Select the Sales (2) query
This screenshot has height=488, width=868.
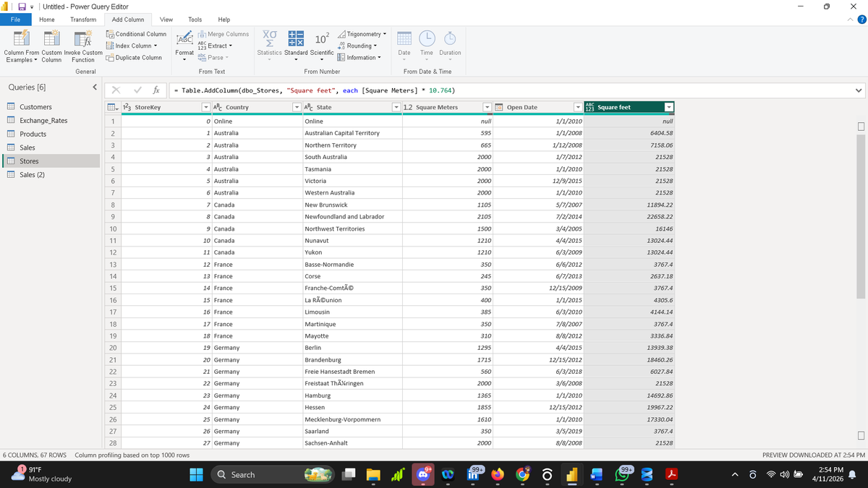coord(50,175)
